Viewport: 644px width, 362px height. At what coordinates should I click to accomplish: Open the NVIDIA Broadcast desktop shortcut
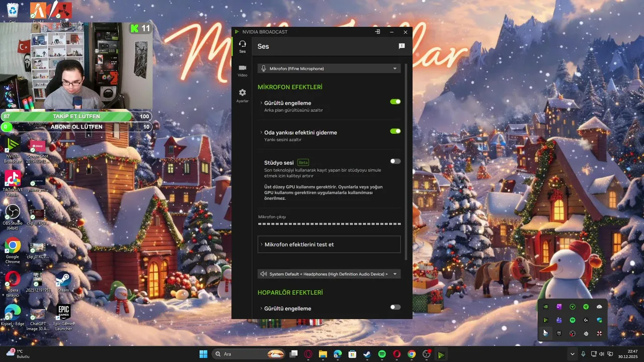click(13, 150)
